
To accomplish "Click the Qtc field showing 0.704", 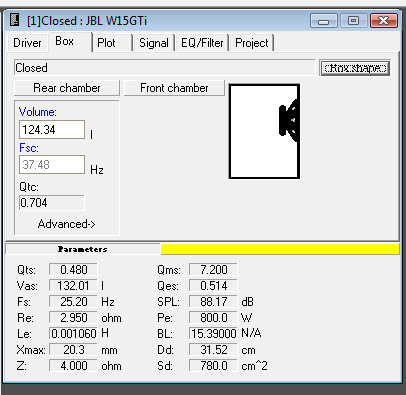I will point(52,203).
